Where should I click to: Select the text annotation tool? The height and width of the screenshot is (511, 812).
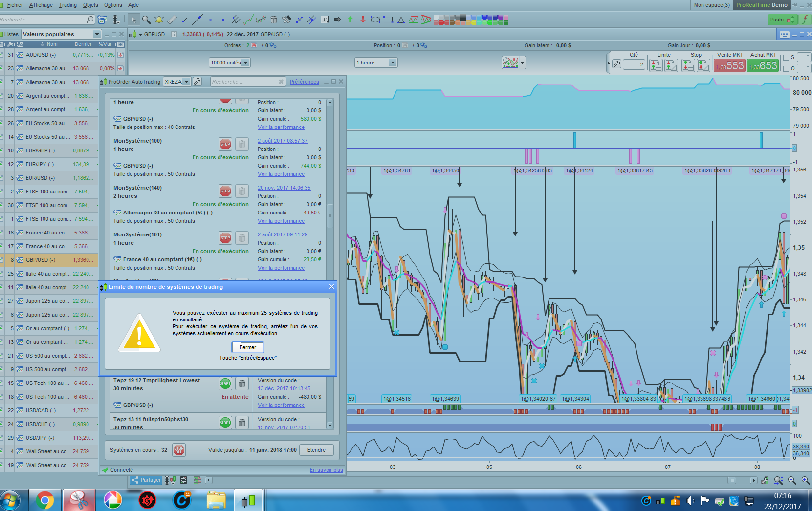[x=325, y=20]
